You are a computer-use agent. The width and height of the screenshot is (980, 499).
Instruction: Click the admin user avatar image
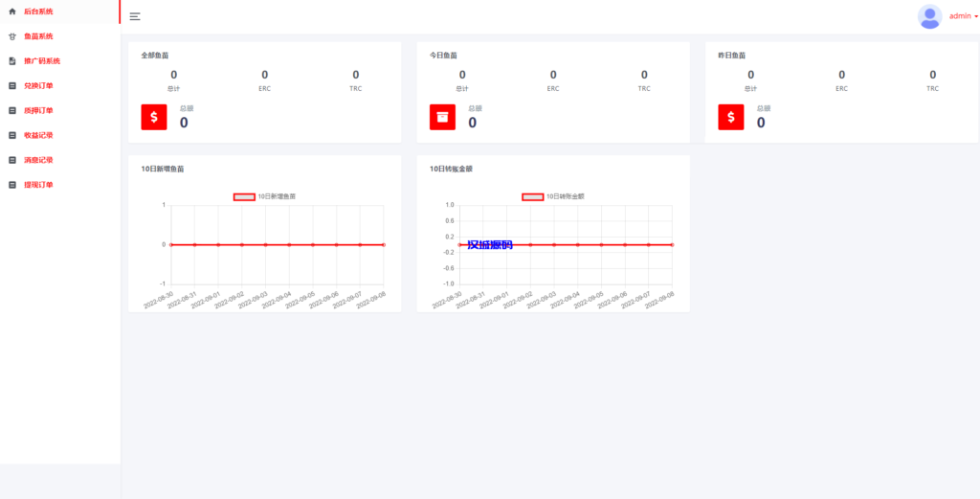[929, 16]
